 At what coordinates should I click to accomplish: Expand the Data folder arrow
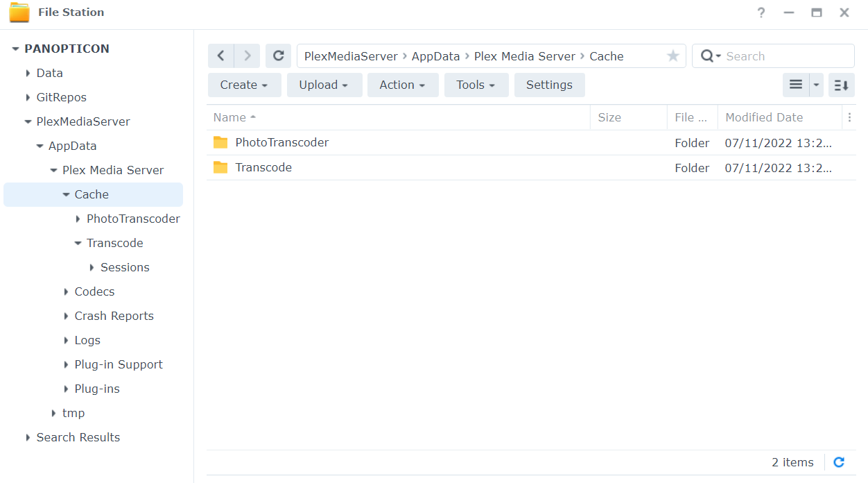[28, 73]
